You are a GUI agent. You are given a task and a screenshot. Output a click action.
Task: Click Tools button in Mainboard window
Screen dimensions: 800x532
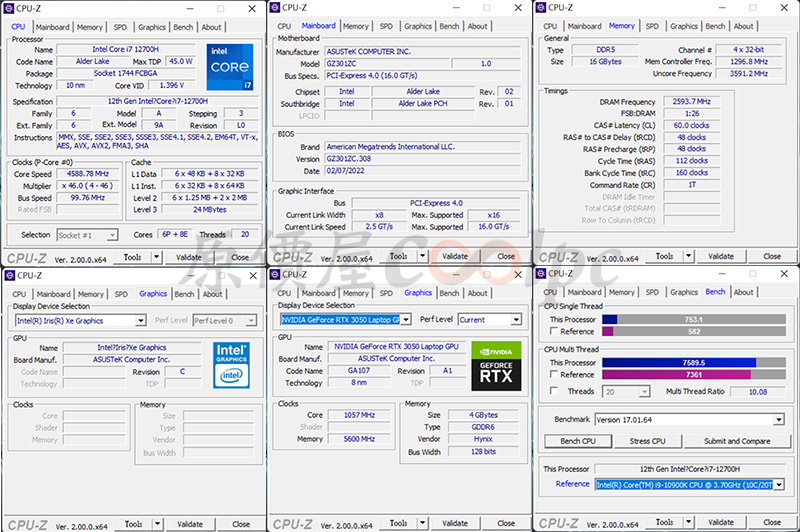[x=398, y=256]
